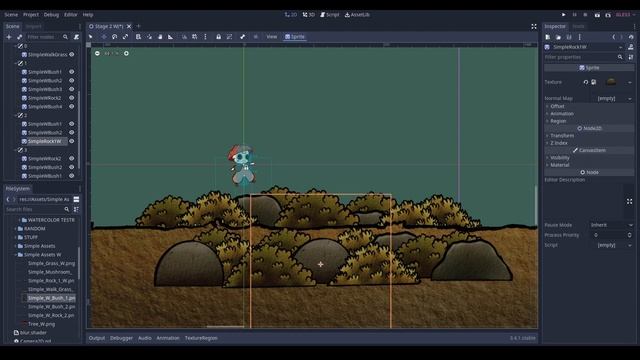
Task: Play the project
Action: 563,15
